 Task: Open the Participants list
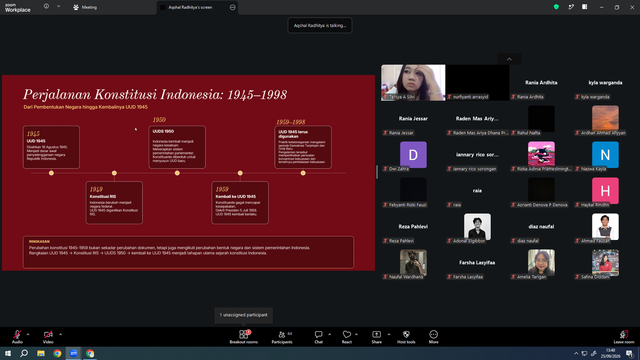point(282,337)
